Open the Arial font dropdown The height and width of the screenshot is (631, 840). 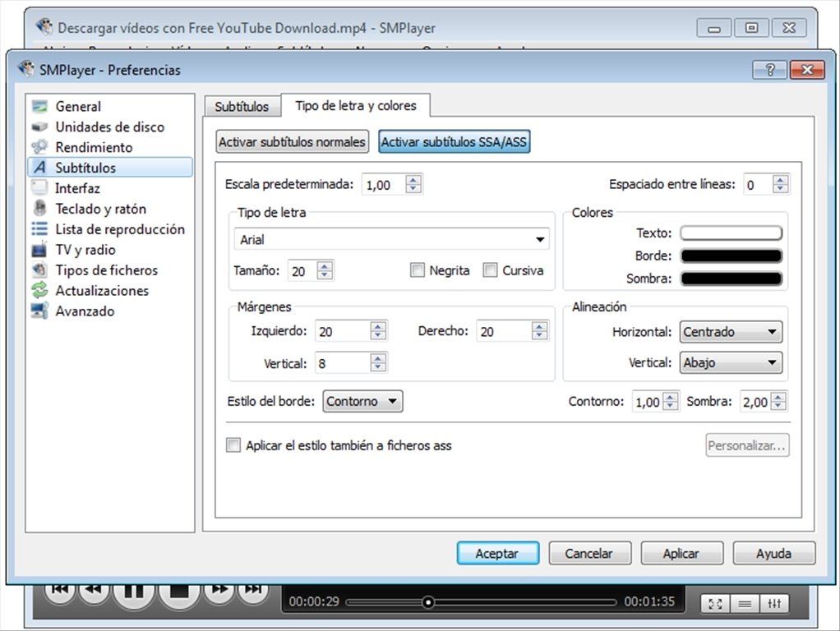point(391,239)
